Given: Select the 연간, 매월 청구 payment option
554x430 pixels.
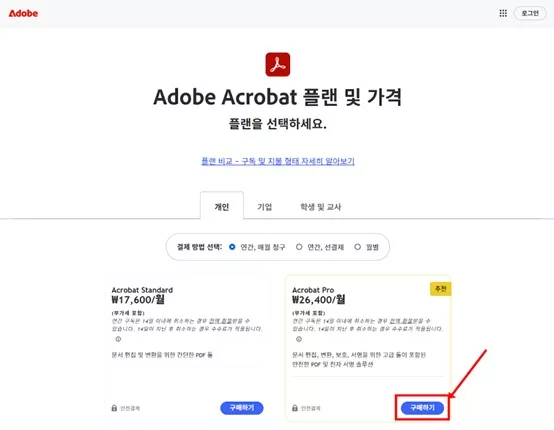Looking at the screenshot, I should [x=257, y=247].
